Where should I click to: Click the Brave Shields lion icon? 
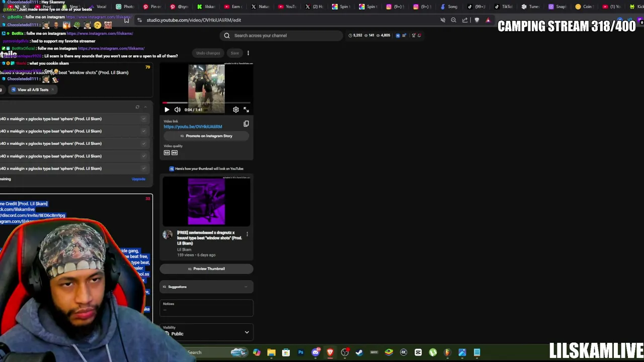[x=477, y=20]
